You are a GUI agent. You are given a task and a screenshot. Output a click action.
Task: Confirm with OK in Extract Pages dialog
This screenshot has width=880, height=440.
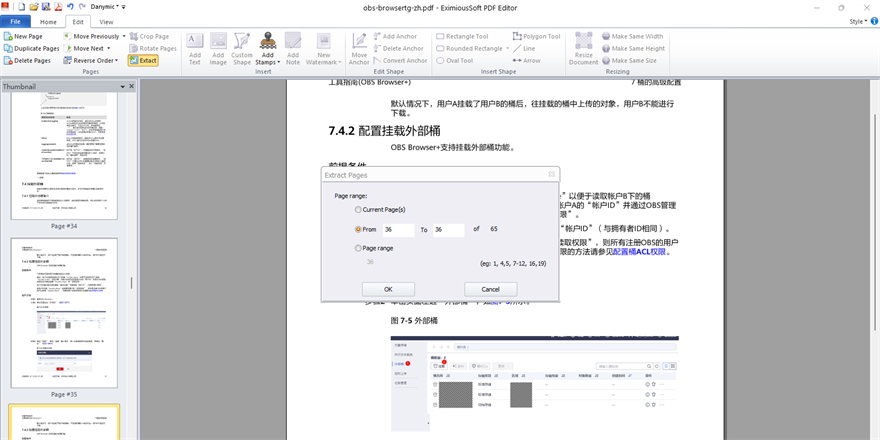388,289
